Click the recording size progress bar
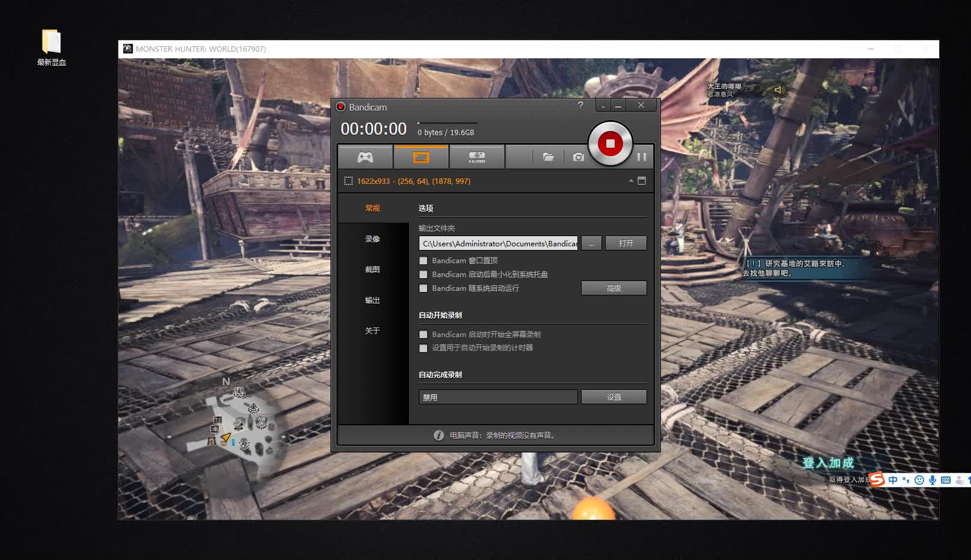 click(x=448, y=123)
